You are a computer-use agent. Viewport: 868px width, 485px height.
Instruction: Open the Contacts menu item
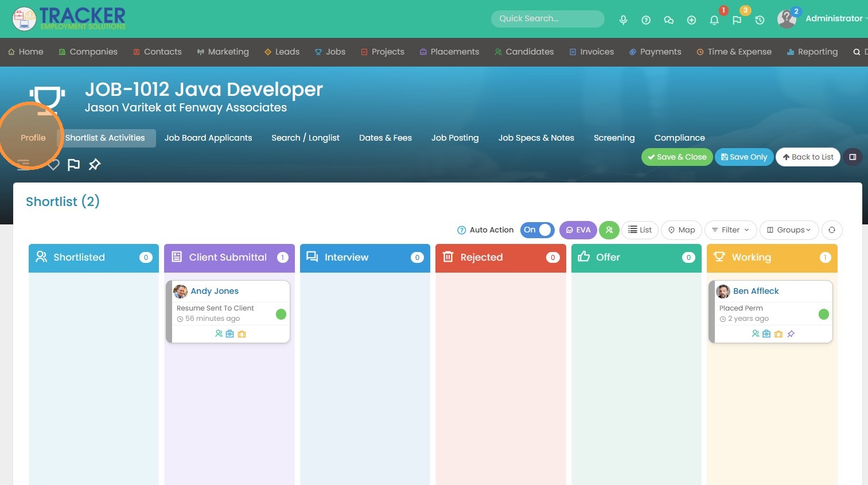coord(157,52)
